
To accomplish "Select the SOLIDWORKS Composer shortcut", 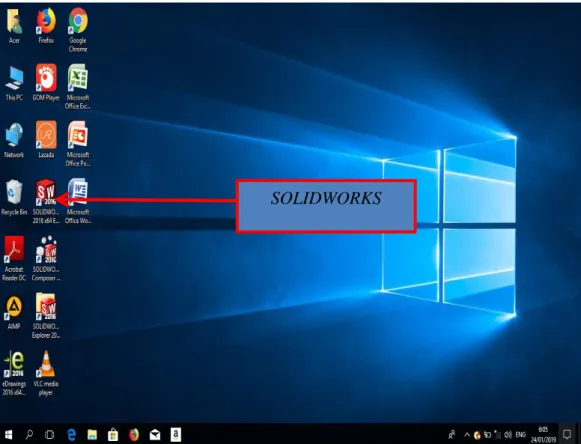I will click(x=46, y=259).
